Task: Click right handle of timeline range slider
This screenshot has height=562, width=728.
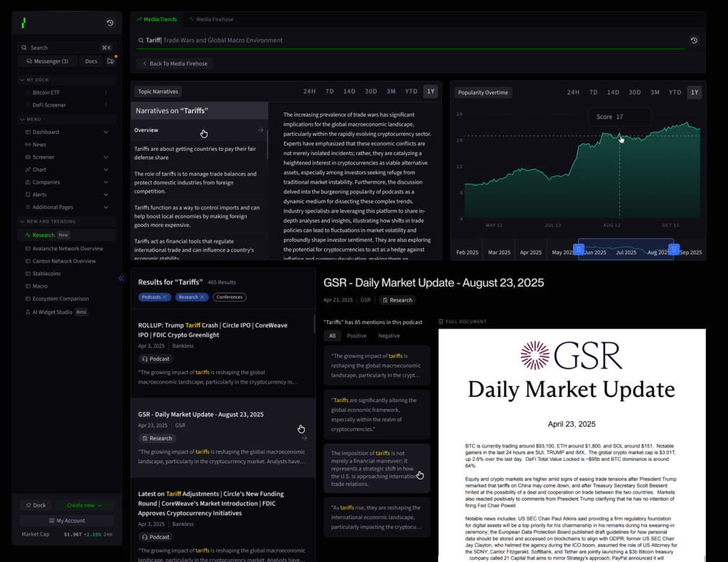Action: point(674,250)
